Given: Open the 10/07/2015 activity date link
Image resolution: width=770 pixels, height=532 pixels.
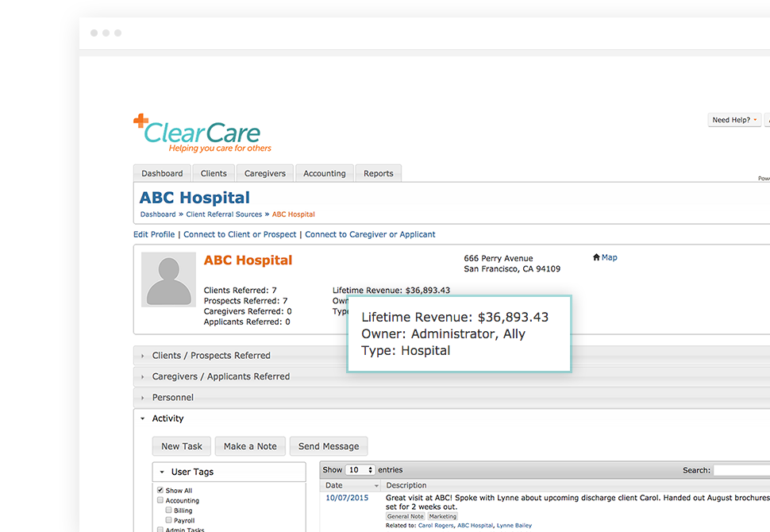Looking at the screenshot, I should 347,498.
